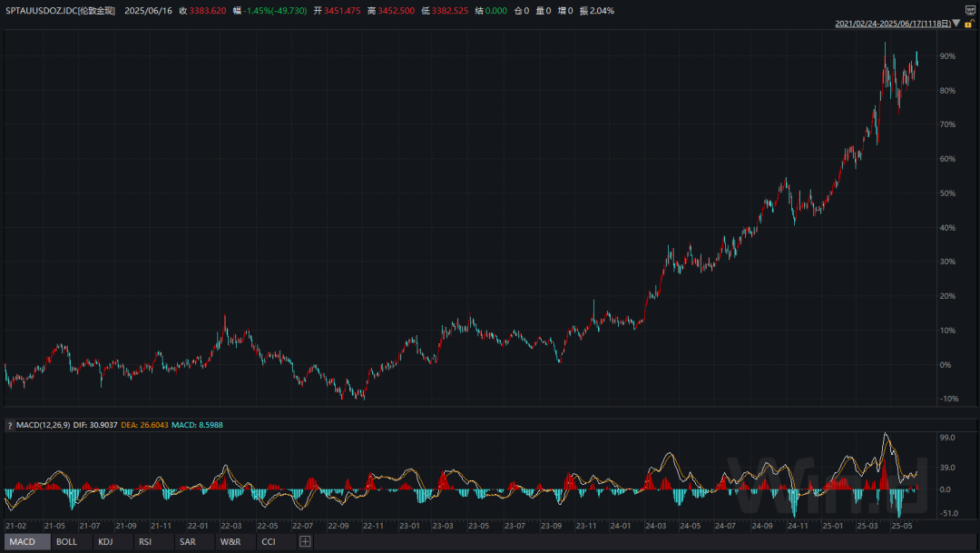The height and width of the screenshot is (553, 980).
Task: Toggle the yellow lock icon
Action: pos(968,24)
